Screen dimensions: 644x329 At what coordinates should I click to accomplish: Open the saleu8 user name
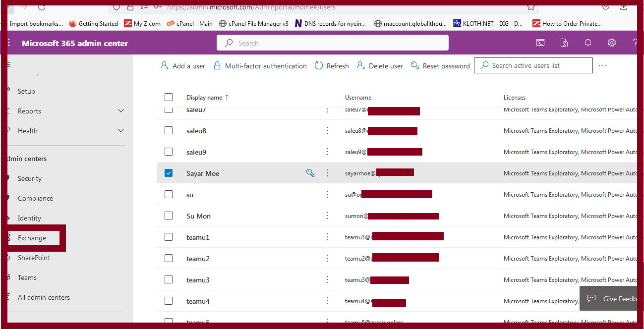point(196,131)
